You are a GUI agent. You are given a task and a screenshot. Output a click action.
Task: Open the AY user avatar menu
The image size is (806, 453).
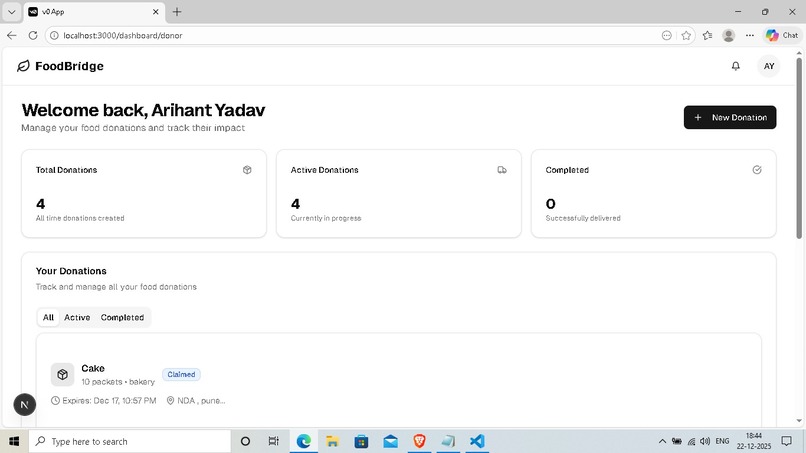pos(768,66)
